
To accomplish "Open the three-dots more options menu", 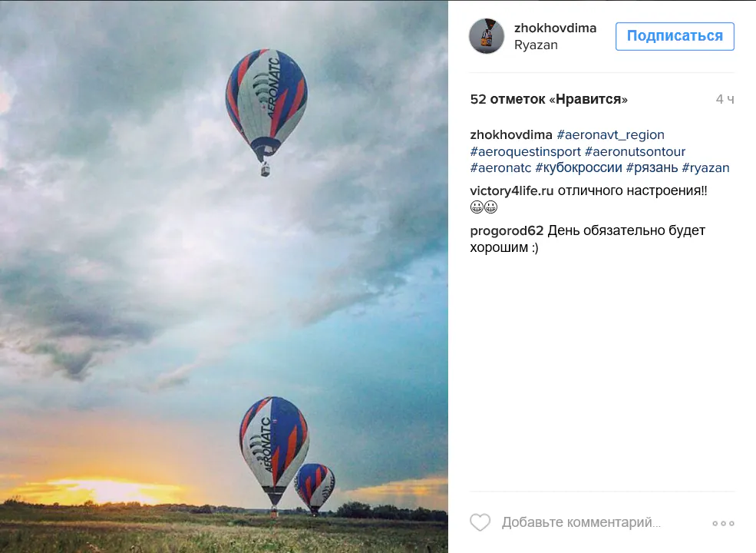I will coord(723,523).
